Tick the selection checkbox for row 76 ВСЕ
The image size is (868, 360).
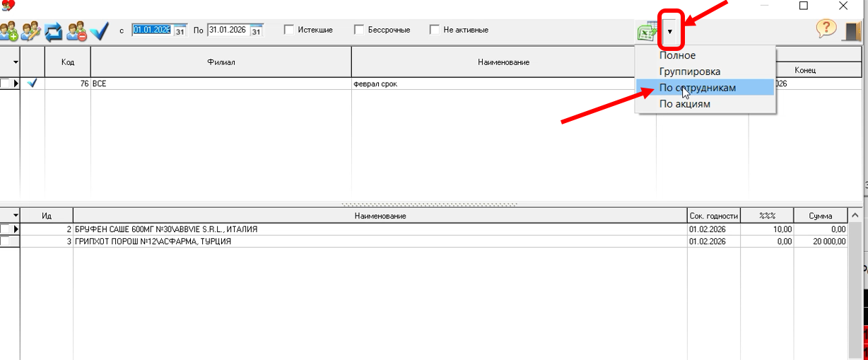pos(5,83)
